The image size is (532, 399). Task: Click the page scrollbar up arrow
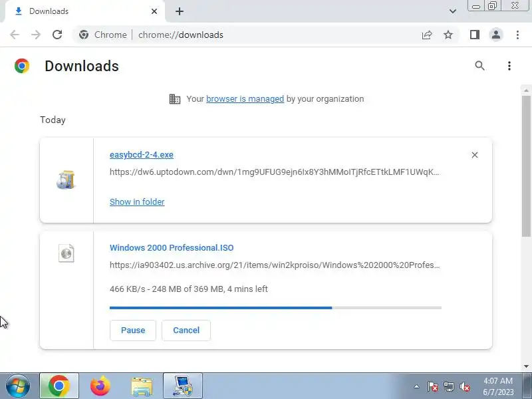coord(526,90)
